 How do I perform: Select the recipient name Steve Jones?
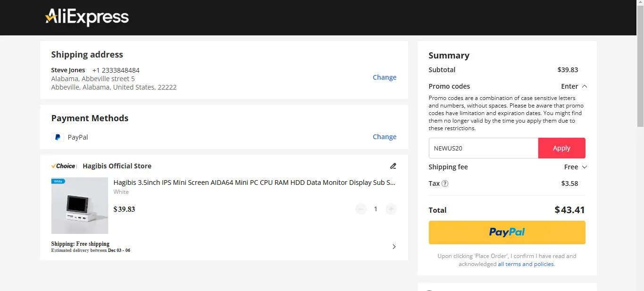tap(68, 70)
